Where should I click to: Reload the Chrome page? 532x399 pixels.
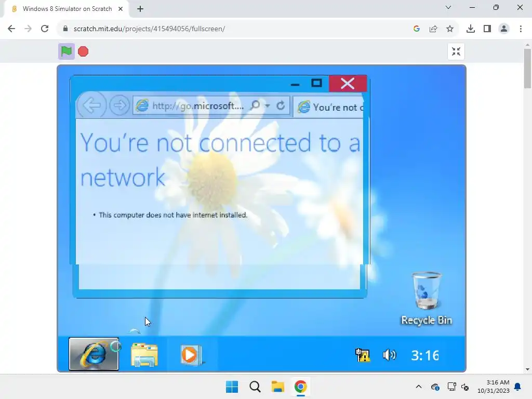pos(45,29)
